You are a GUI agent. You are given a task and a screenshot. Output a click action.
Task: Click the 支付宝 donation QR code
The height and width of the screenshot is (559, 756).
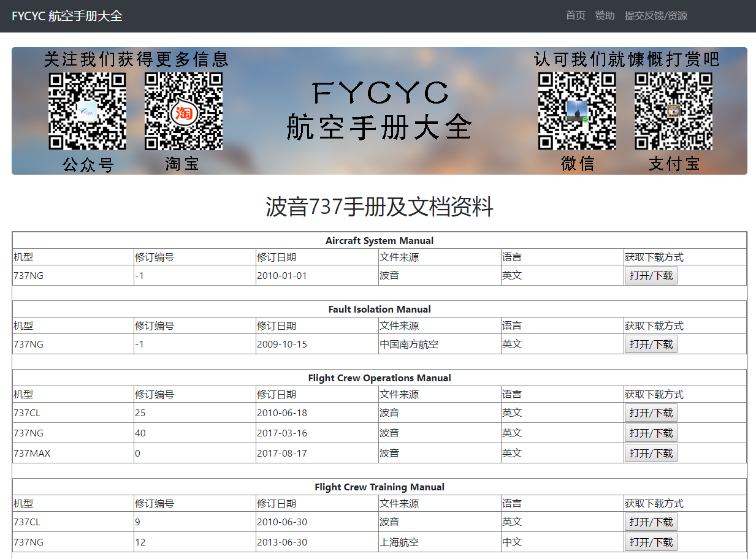673,112
